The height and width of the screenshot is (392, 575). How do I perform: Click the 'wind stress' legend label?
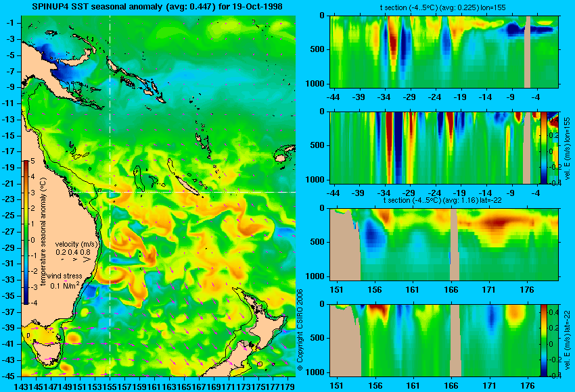click(65, 276)
